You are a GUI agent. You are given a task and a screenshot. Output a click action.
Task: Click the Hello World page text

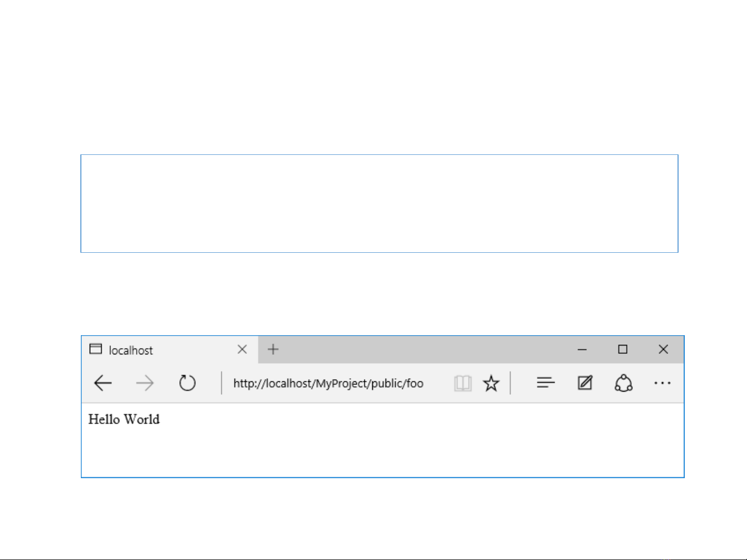[124, 419]
